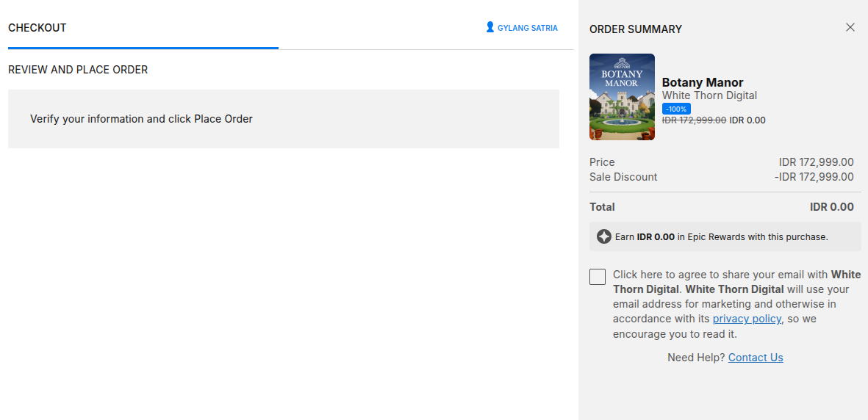Screen dimensions: 868x420
Task: Click the Total IDR 0.00 amount
Action: point(831,207)
